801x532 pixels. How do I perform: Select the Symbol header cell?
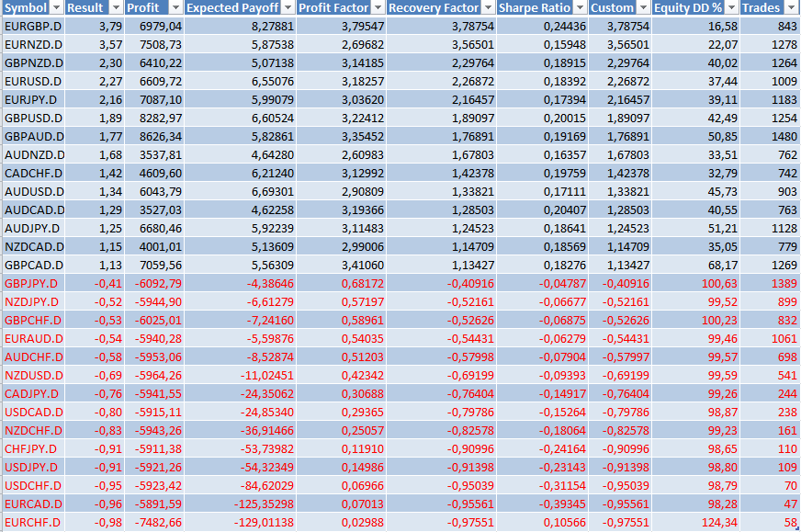point(33,7)
